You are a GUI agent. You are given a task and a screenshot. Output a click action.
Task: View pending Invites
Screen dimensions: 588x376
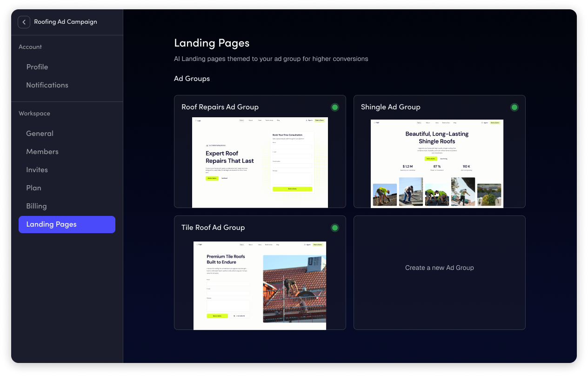tap(37, 169)
